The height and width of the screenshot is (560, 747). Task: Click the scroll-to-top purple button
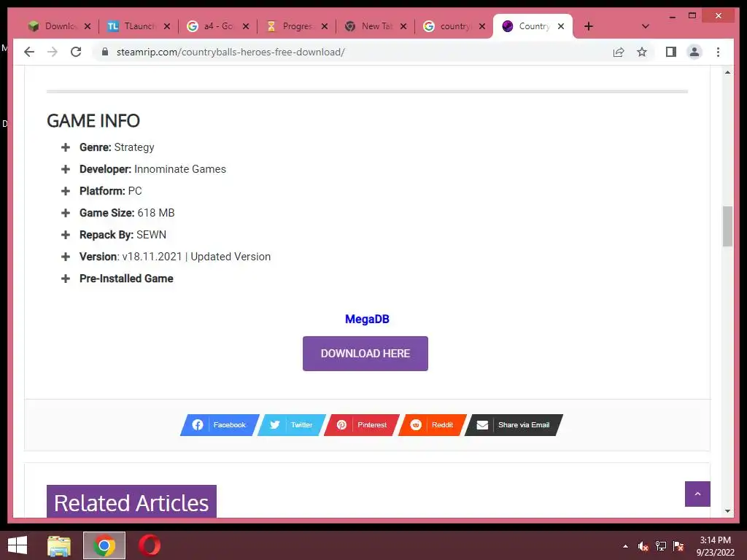tap(697, 494)
